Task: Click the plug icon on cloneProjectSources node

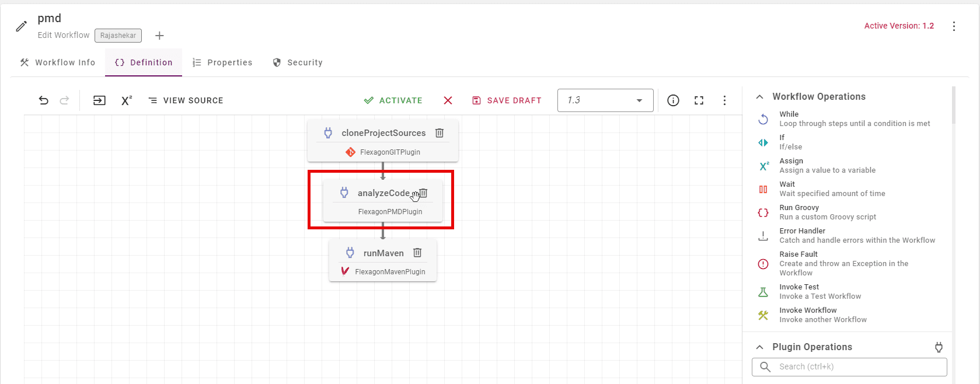Action: [328, 133]
